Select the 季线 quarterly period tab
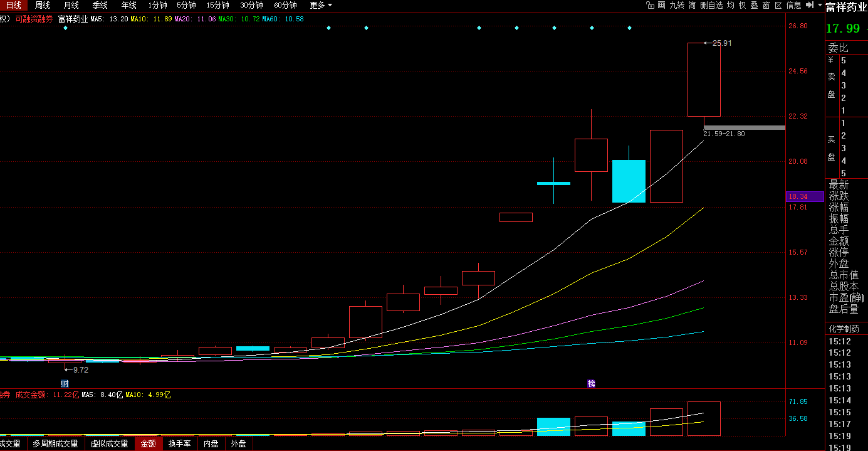The image size is (868, 451). 100,5
